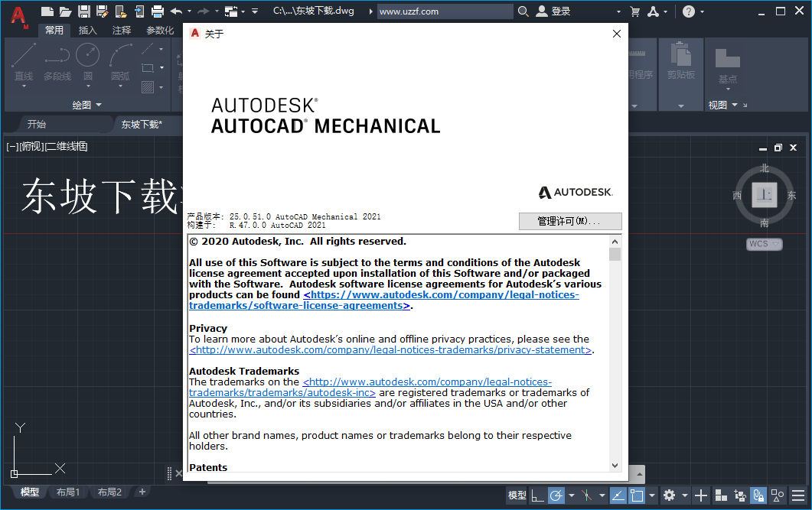Open the Circle tool dropdown arrow
Image resolution: width=812 pixels, height=510 pixels.
(x=88, y=86)
